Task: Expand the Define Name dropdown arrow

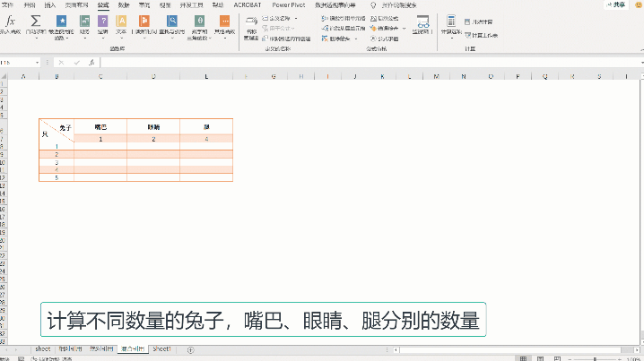Action: pos(296,19)
